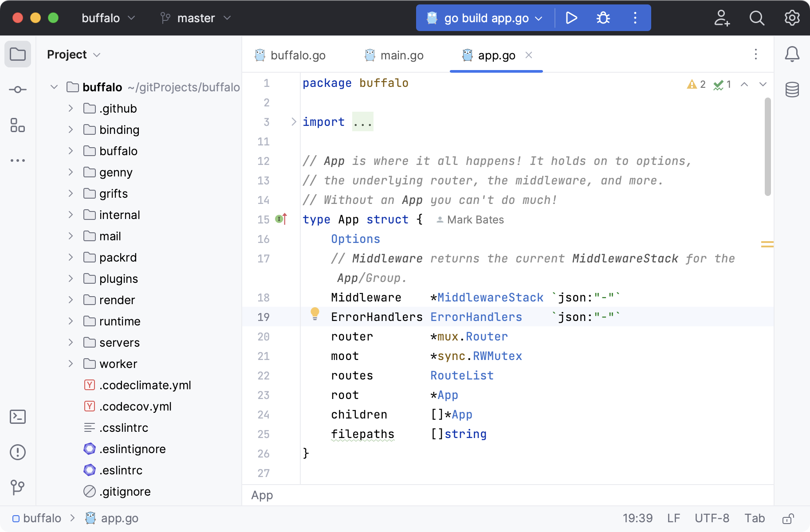This screenshot has height=532, width=810.
Task: Expand the genny folder
Action: point(71,172)
